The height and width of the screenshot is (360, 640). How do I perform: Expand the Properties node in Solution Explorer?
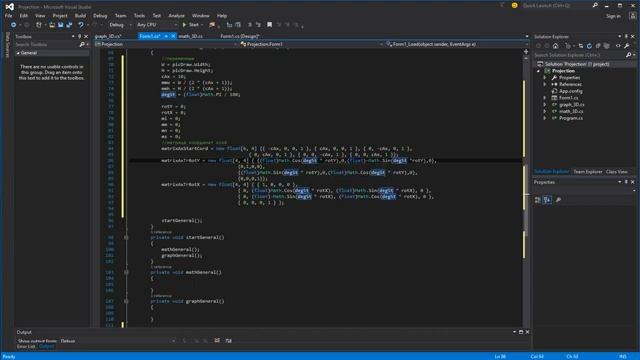click(544, 78)
